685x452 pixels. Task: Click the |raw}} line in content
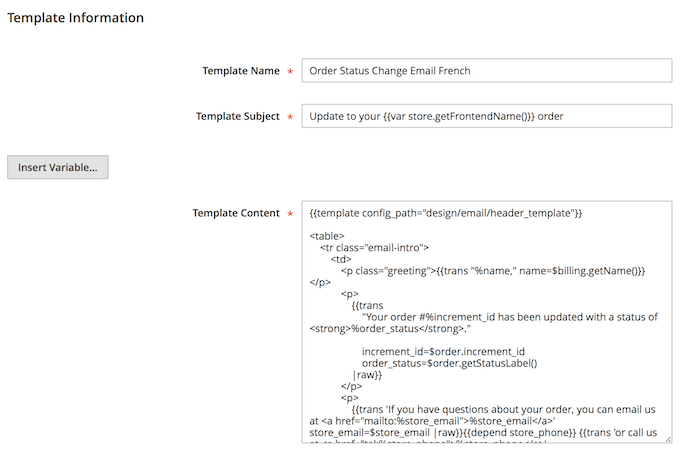tap(367, 375)
